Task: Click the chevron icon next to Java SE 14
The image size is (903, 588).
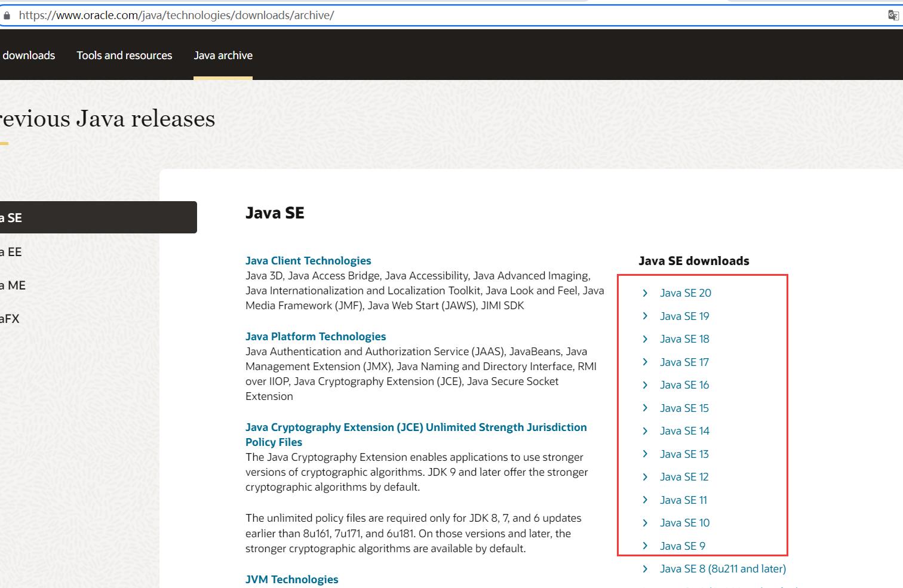Action: click(645, 431)
